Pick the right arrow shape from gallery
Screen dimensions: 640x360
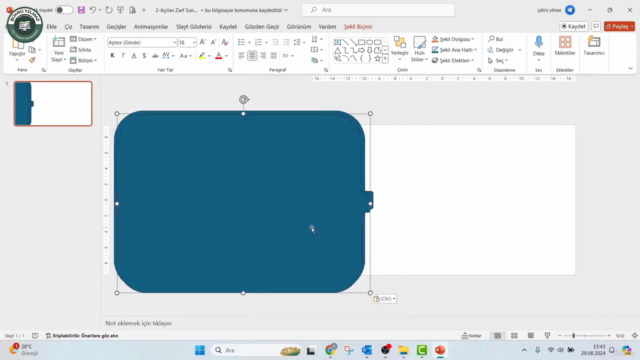click(362, 50)
